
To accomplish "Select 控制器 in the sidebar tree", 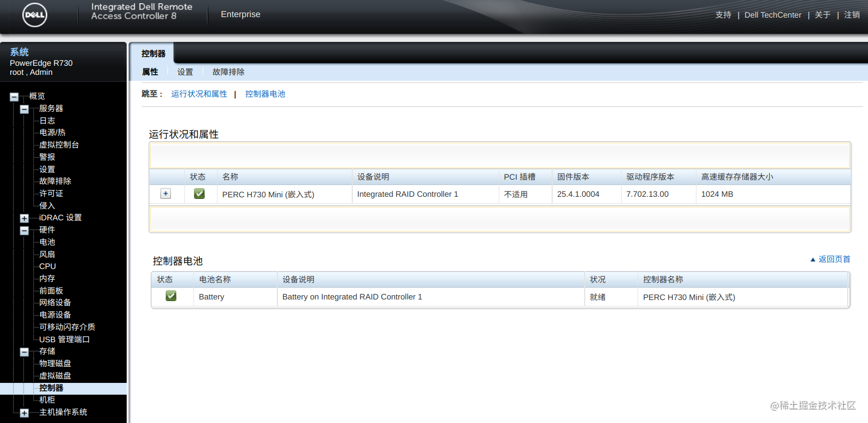I will (x=51, y=388).
